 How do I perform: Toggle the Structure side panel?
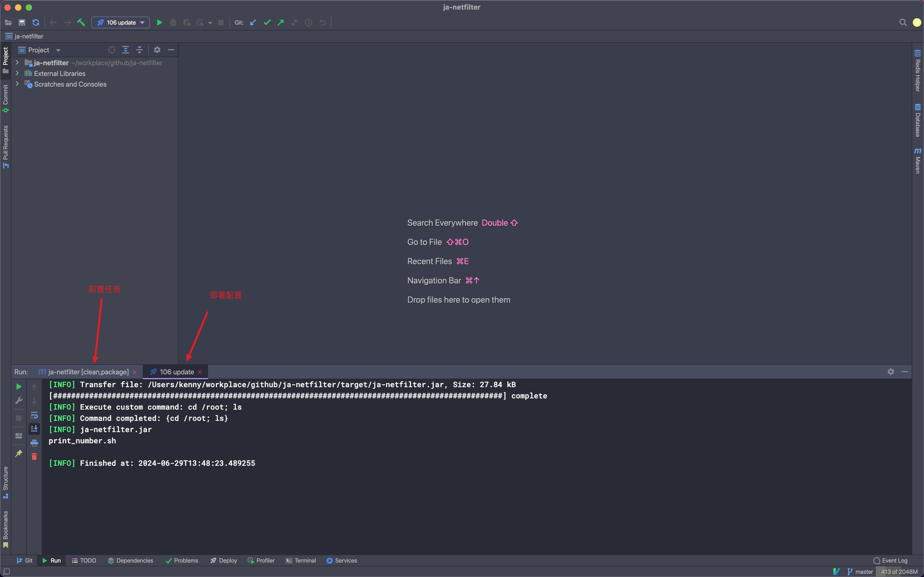pos(5,482)
